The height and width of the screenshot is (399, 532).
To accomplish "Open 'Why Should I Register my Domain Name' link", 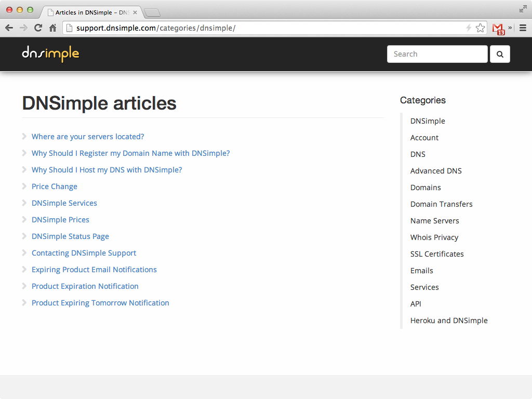I will (x=130, y=153).
